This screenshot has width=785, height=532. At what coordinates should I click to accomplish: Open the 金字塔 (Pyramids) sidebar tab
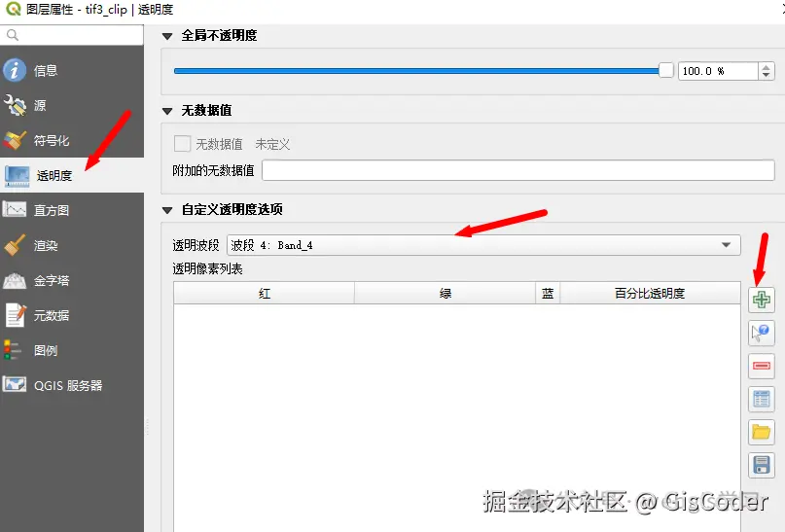click(72, 280)
